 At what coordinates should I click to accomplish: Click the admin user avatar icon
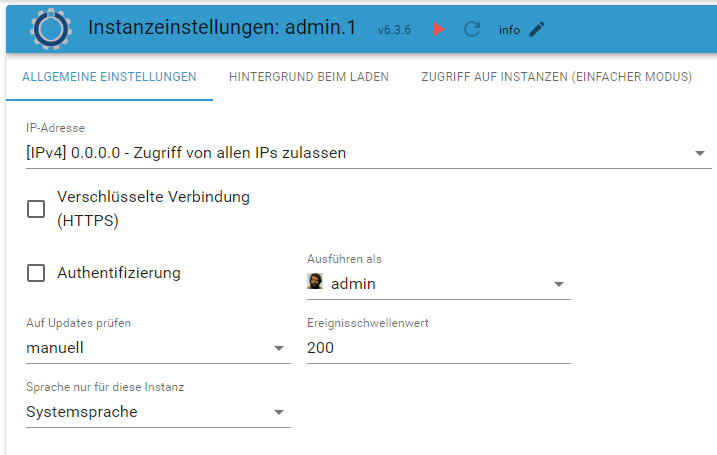(x=315, y=283)
